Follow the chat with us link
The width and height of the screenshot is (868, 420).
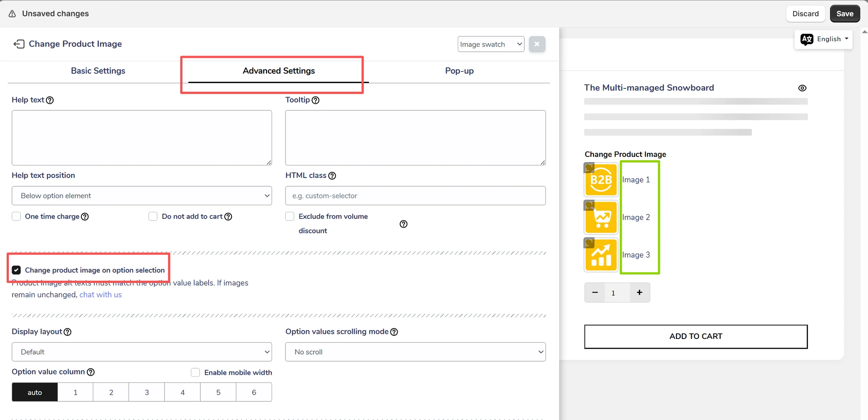pos(100,295)
